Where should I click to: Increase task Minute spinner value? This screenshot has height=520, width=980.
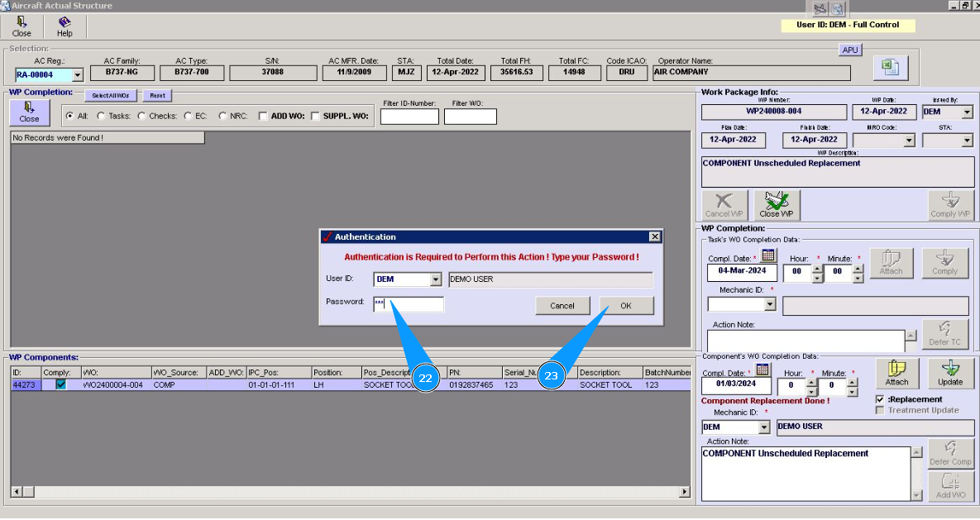coord(858,268)
